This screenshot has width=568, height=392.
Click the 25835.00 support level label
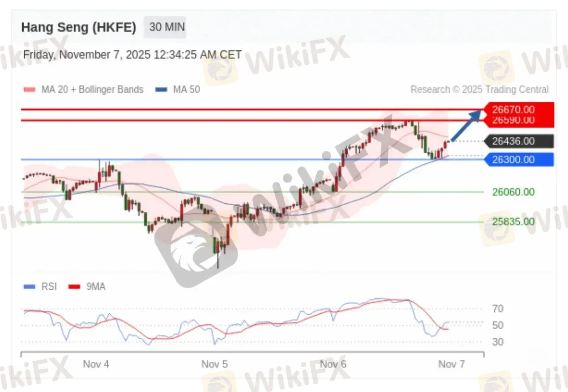513,221
